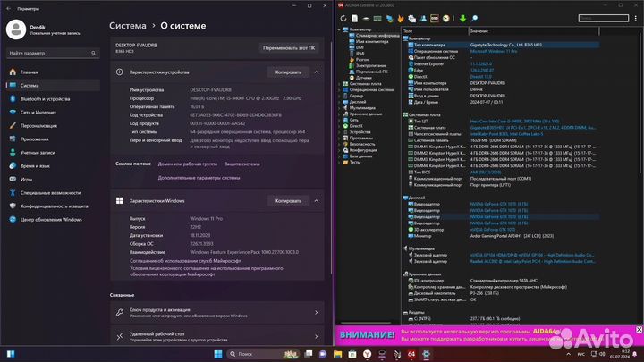644x362 pixels.
Task: Go back in Settings window
Action: pos(9,8)
